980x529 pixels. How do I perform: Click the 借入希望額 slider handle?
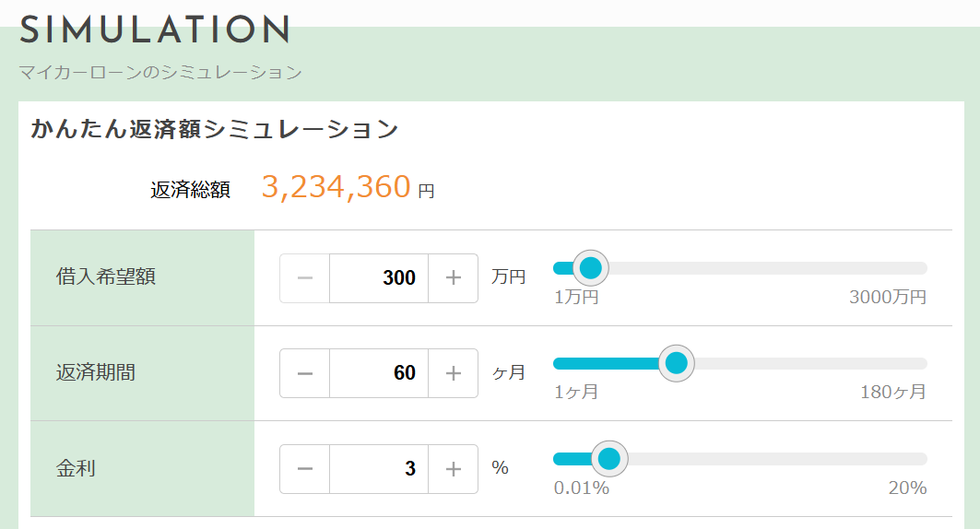tap(591, 268)
